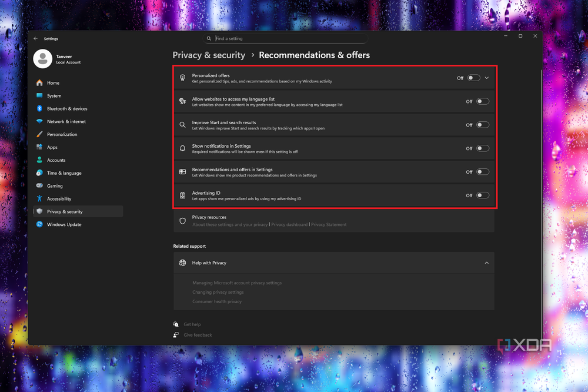Click the Recommendations and offers row icon
The image size is (588, 392).
[x=183, y=172]
